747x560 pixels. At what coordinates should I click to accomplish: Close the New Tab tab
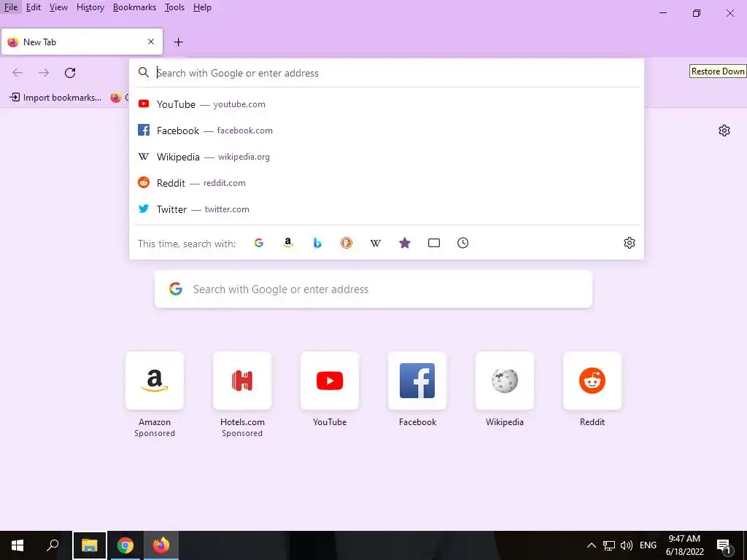point(151,42)
